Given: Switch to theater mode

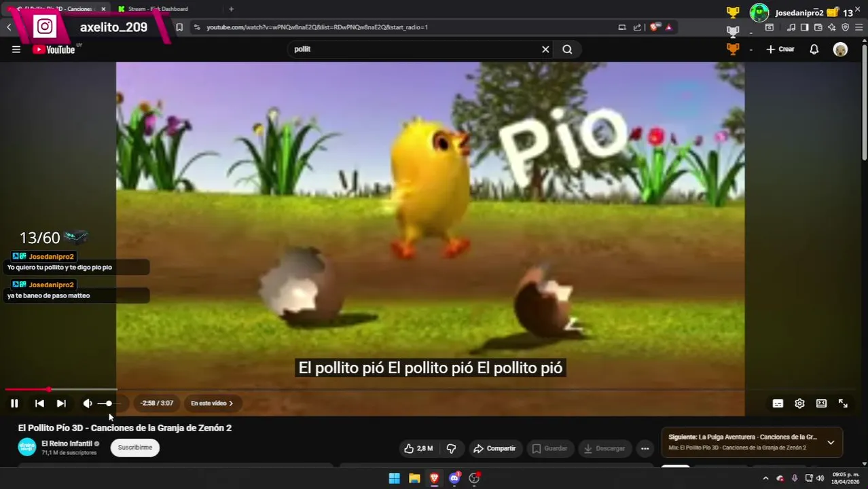Looking at the screenshot, I should coord(821,403).
